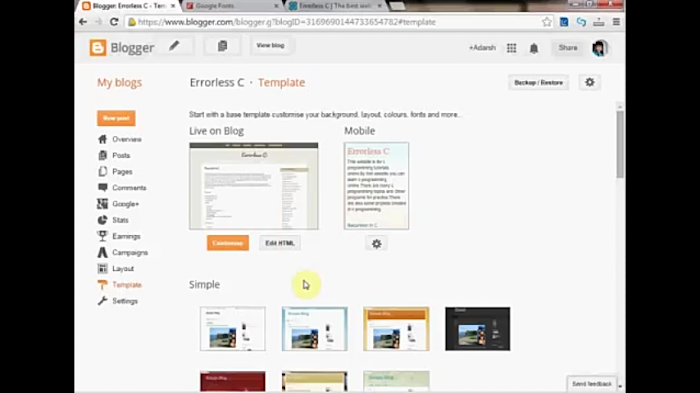Click the browser forward arrow
This screenshot has height=393, width=700.
click(98, 22)
